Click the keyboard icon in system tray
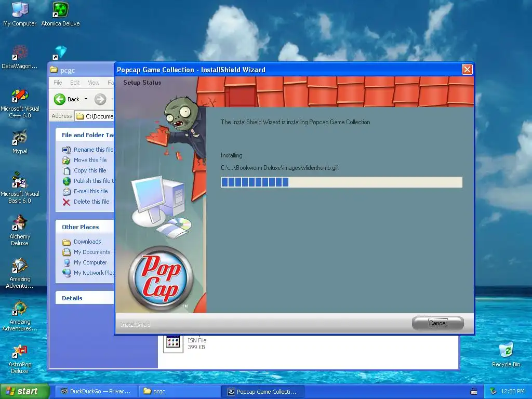 [474, 392]
